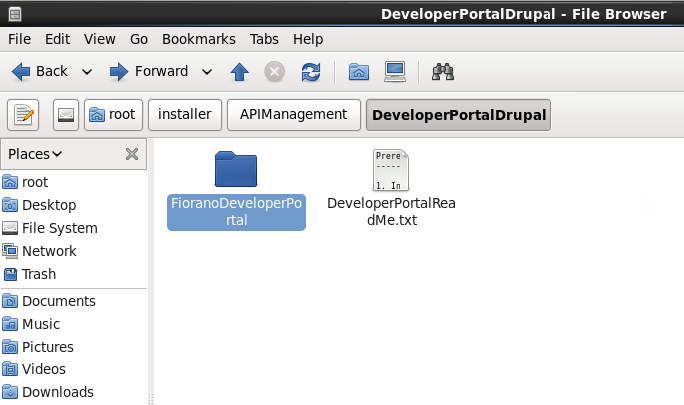
Task: Click the Stop loading icon
Action: [274, 72]
